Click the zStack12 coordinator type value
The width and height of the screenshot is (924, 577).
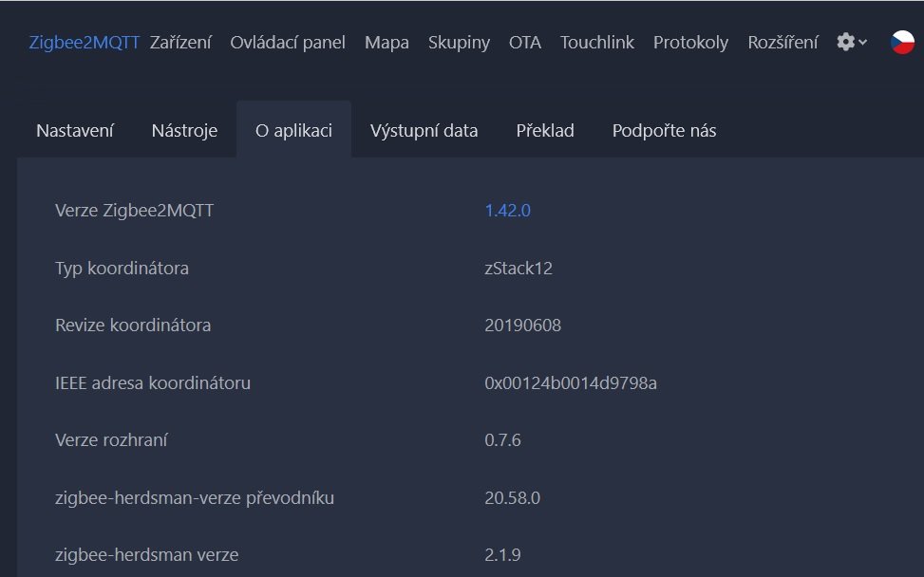pyautogui.click(x=518, y=269)
